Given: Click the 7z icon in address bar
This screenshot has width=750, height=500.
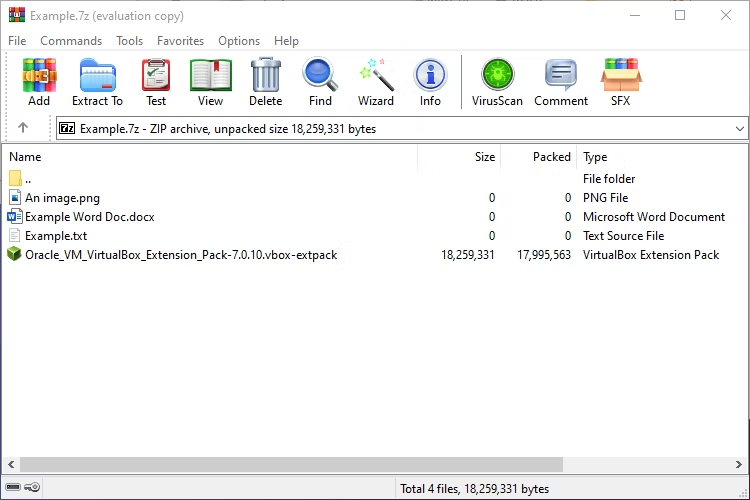Looking at the screenshot, I should coord(67,128).
